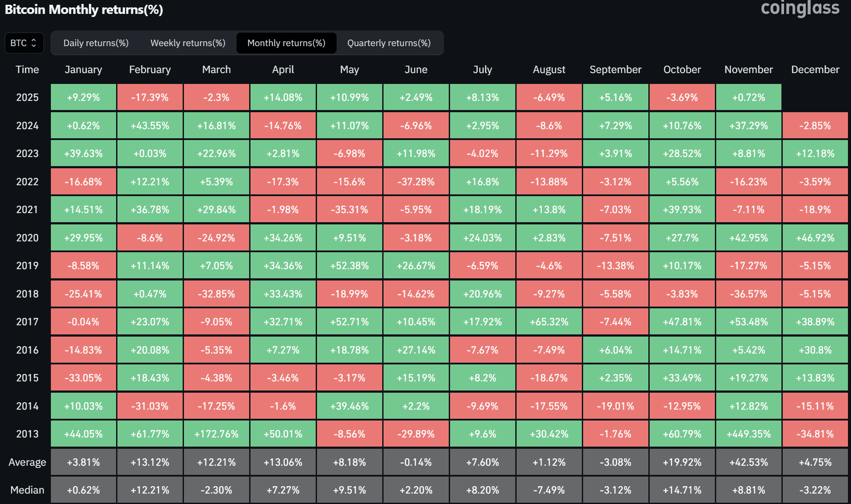
Task: Select the Monthly returns(%) tab
Action: click(286, 43)
